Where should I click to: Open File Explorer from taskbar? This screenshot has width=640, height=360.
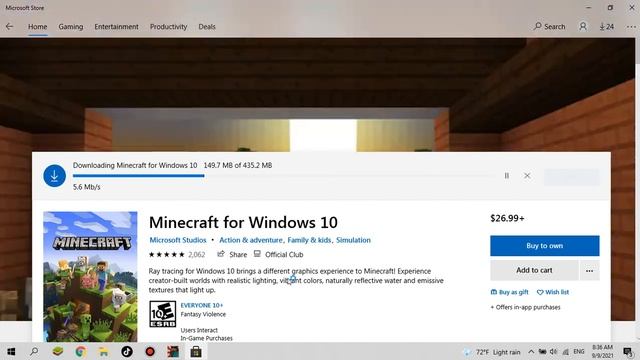(x=103, y=351)
